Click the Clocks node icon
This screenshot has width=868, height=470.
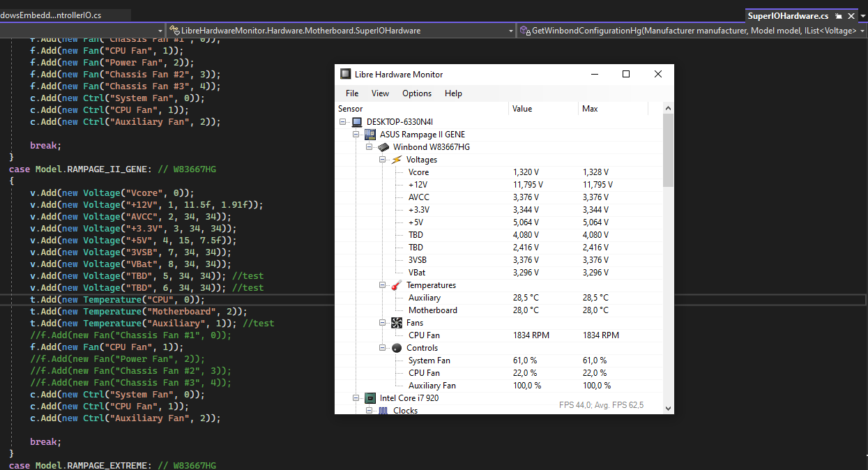(x=383, y=411)
